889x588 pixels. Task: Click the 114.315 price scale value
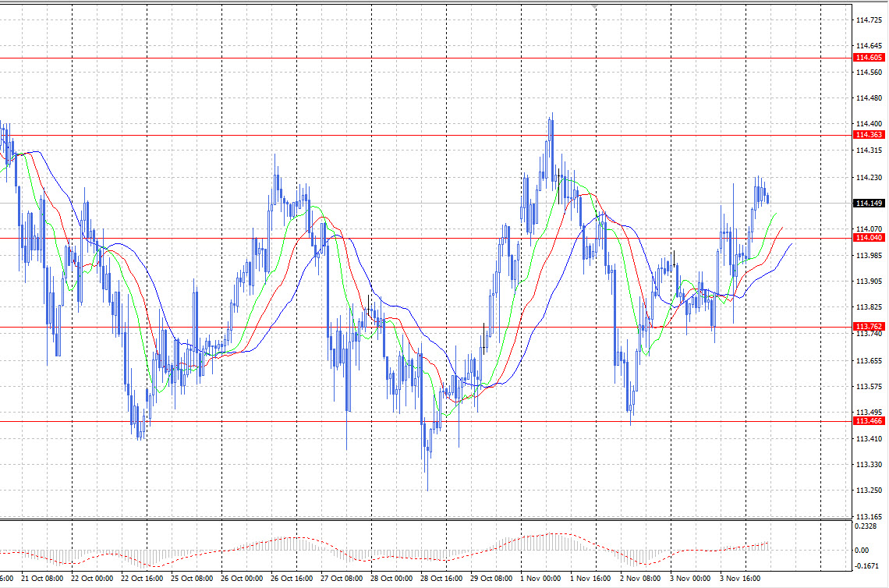[869, 151]
